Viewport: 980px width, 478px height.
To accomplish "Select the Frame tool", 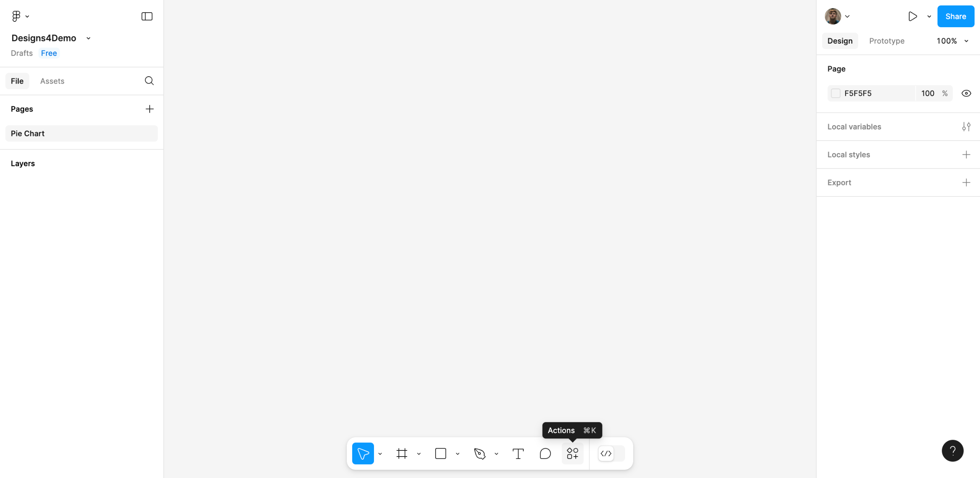I will click(402, 453).
